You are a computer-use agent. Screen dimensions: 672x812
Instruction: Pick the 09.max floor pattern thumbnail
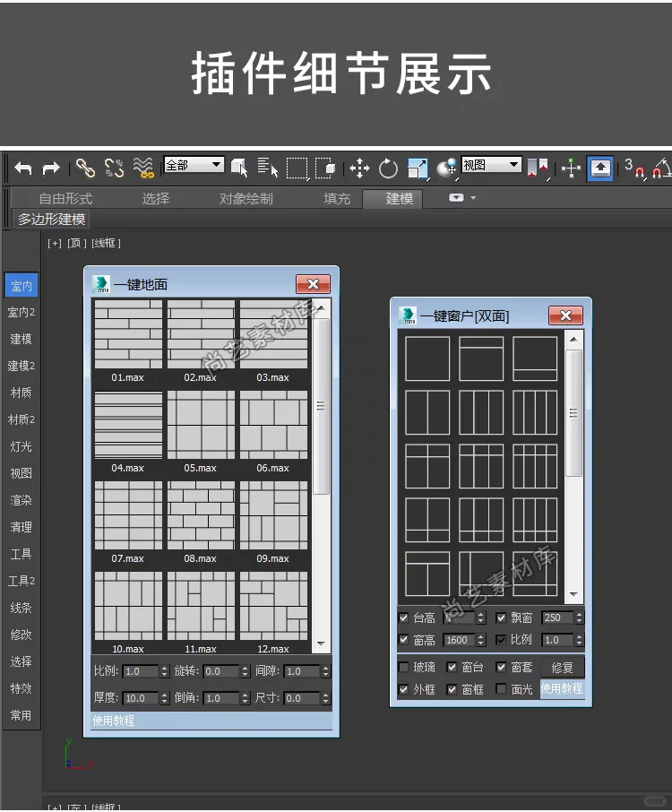pos(273,515)
